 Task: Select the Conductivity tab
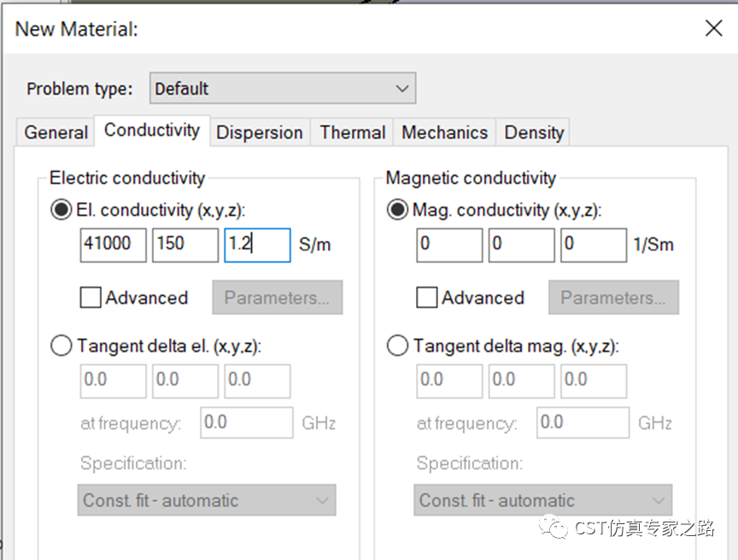coord(152,131)
